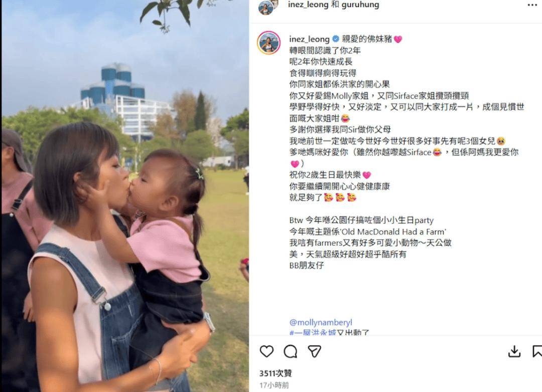Open the @mollynamberyl mention link

coord(321,322)
